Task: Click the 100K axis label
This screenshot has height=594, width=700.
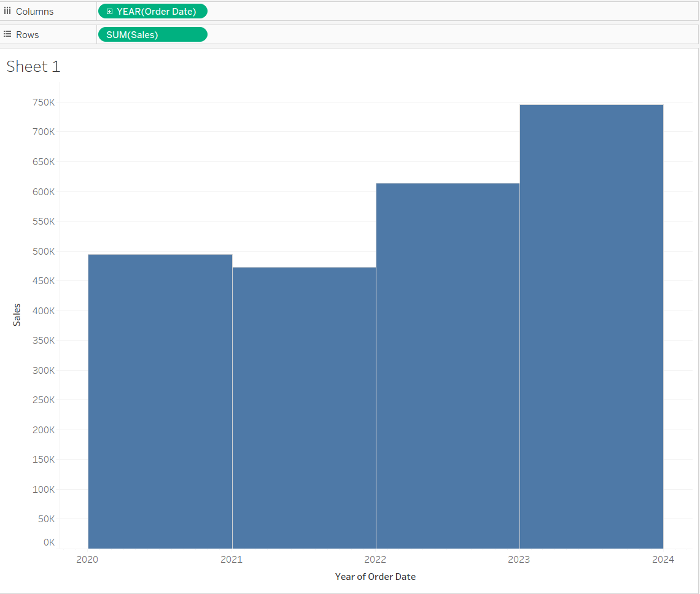Action: tap(44, 489)
